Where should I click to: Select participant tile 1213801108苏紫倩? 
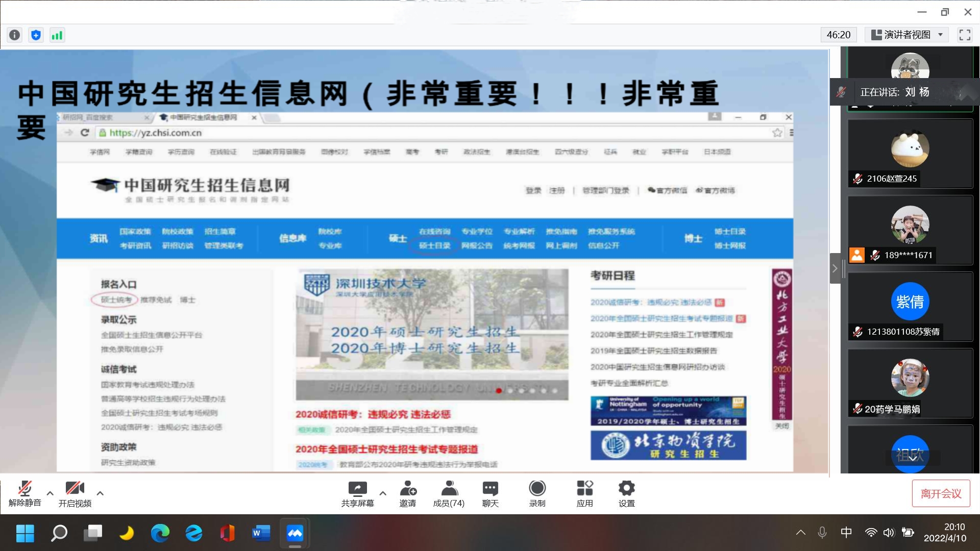(x=910, y=307)
